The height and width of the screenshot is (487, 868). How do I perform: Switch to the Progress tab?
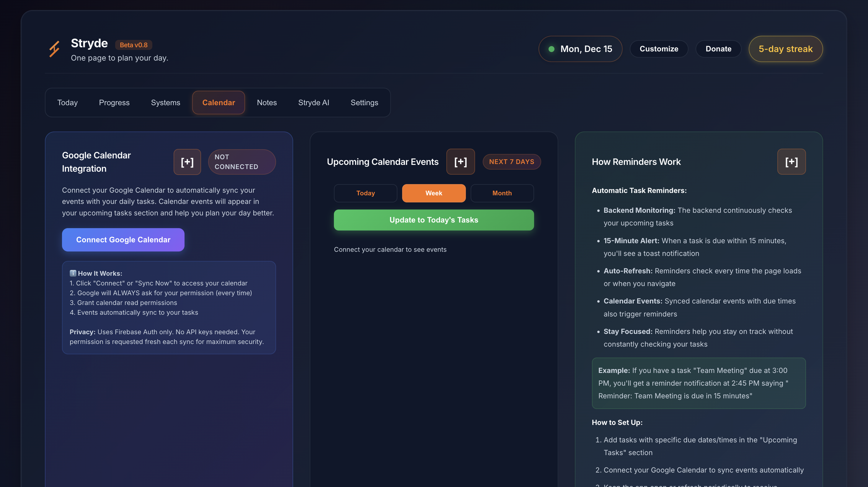click(114, 103)
